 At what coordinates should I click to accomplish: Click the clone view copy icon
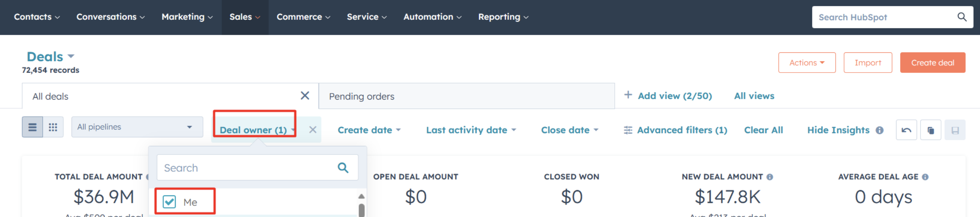pos(931,130)
